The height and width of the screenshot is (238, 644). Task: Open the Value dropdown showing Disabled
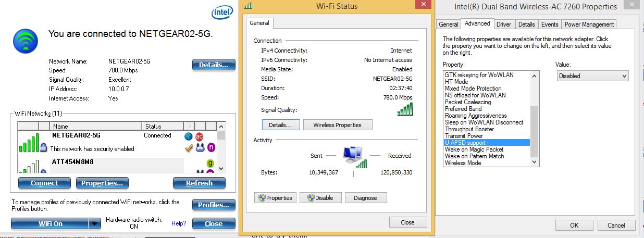tap(592, 76)
